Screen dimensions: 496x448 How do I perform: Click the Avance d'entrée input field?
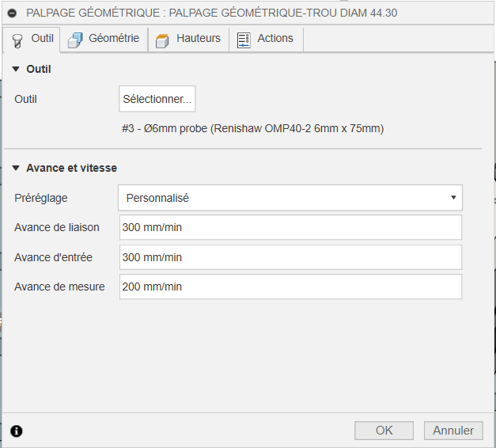(x=290, y=257)
